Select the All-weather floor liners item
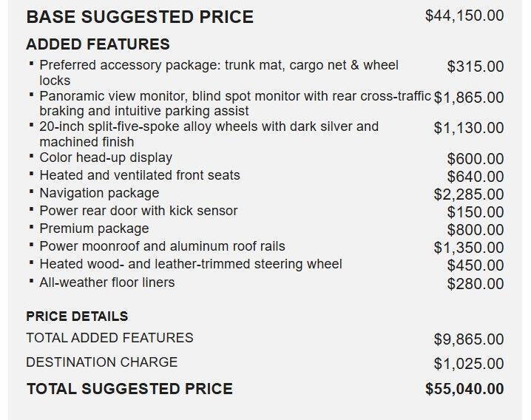Viewport: 531px width, 420px height. tap(107, 282)
